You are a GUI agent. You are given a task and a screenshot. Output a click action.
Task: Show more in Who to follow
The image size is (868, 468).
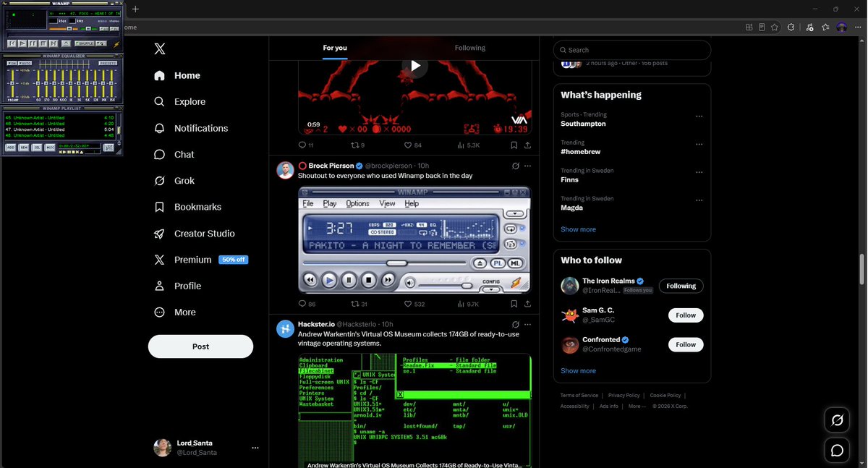tap(578, 371)
